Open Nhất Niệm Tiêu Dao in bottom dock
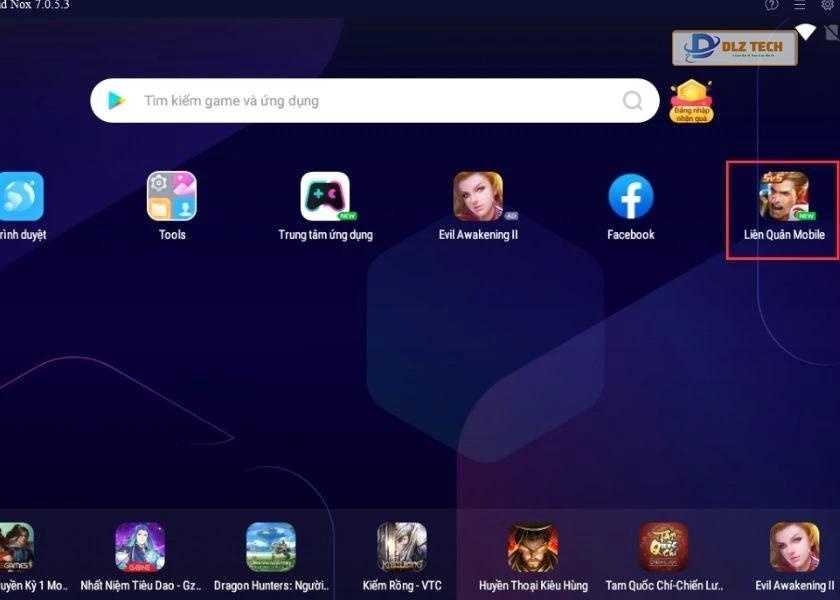This screenshot has width=840, height=600. click(140, 548)
